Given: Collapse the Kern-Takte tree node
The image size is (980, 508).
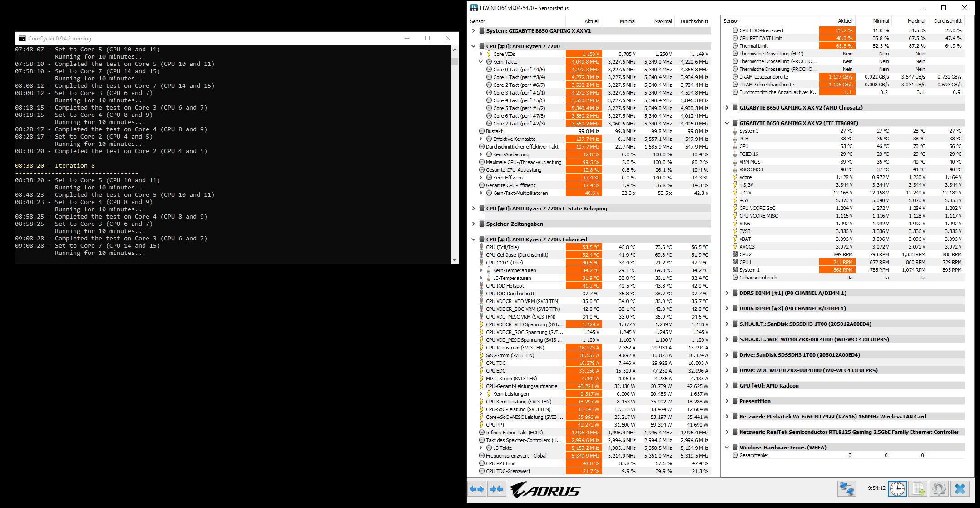Looking at the screenshot, I should tap(481, 62).
